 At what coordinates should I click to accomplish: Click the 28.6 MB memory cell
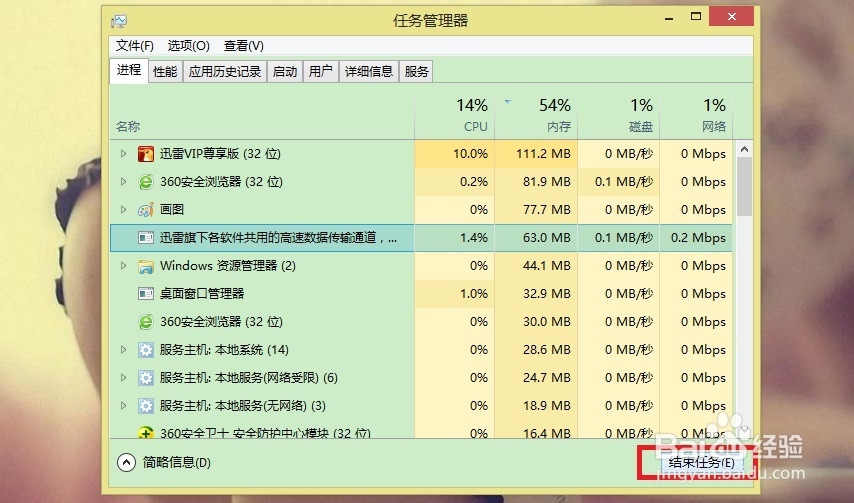(536, 349)
